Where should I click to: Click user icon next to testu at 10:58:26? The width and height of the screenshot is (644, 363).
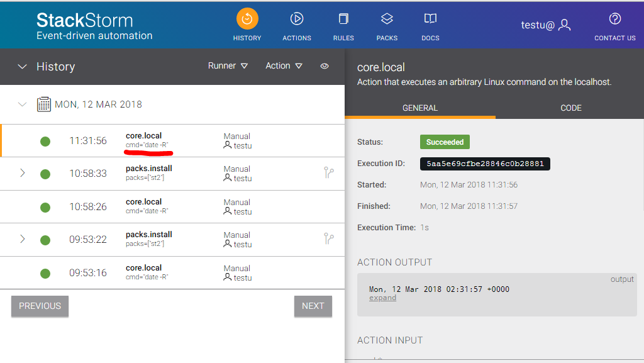coord(228,211)
